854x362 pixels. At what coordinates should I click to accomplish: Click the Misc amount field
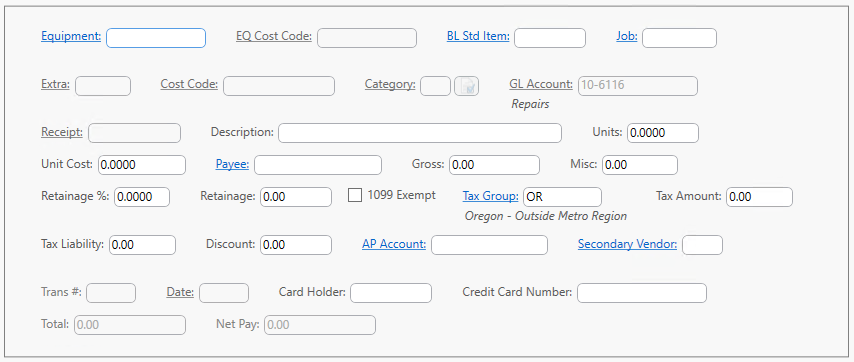(x=640, y=165)
